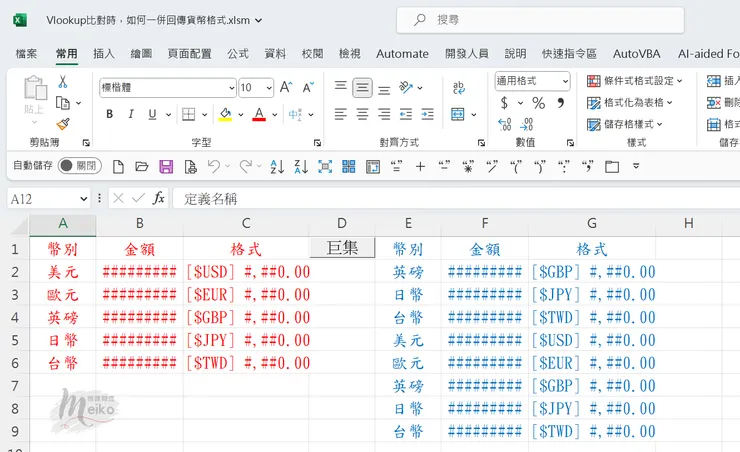The image size is (740, 452).
Task: Open the file name dropdown in title bar
Action: point(258,21)
